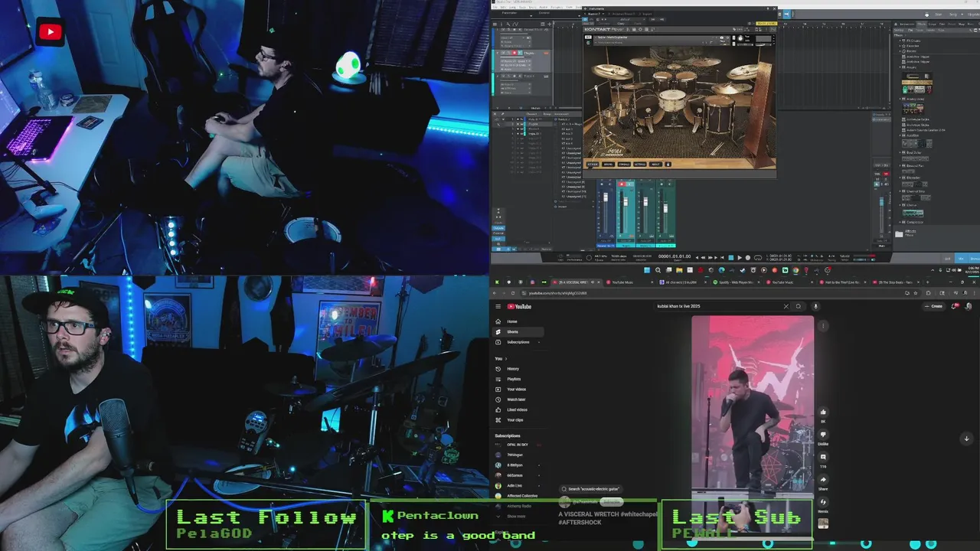The width and height of the screenshot is (980, 551).
Task: Open a new browser tab
Action: click(928, 282)
